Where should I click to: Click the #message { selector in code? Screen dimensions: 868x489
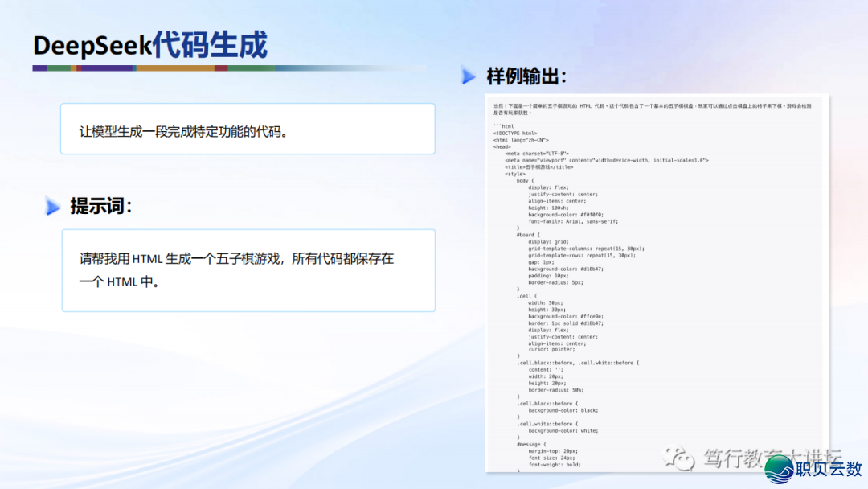pyautogui.click(x=531, y=444)
